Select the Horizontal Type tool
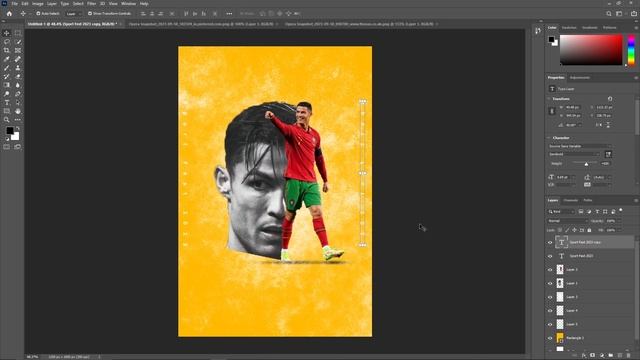640x360 pixels. pyautogui.click(x=7, y=102)
